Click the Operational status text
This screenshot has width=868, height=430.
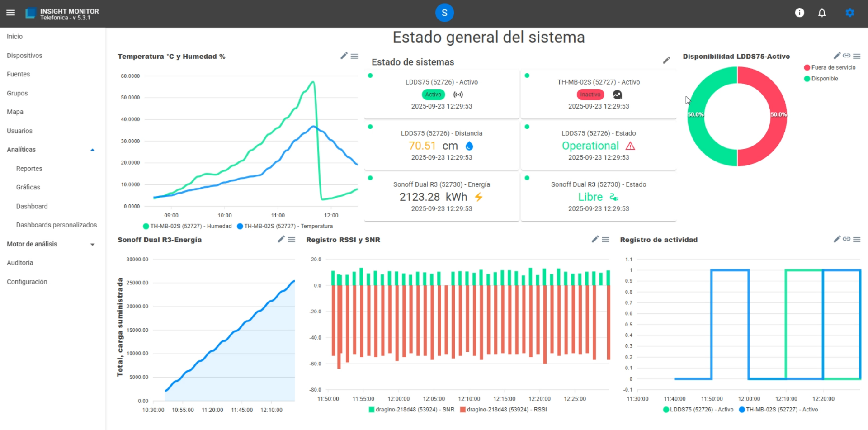590,146
